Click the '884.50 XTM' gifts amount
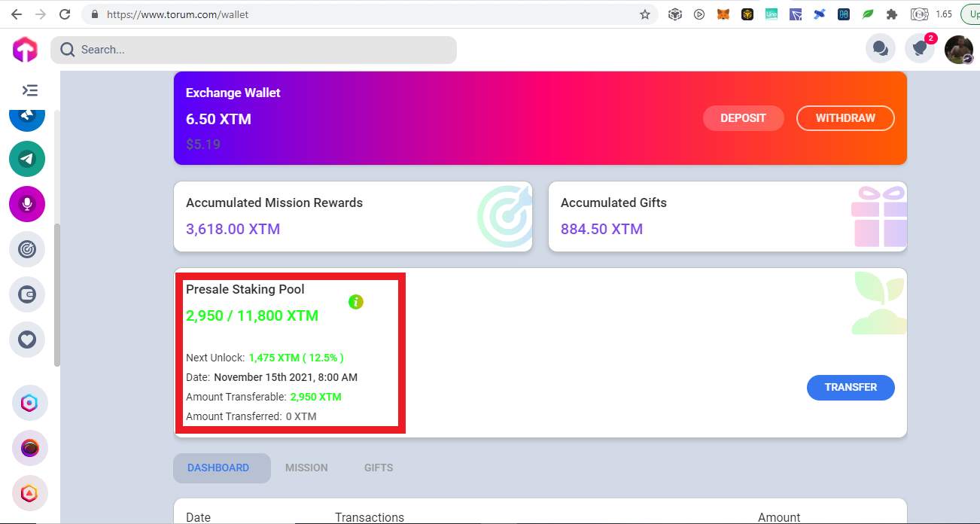The width and height of the screenshot is (980, 524). (x=602, y=229)
